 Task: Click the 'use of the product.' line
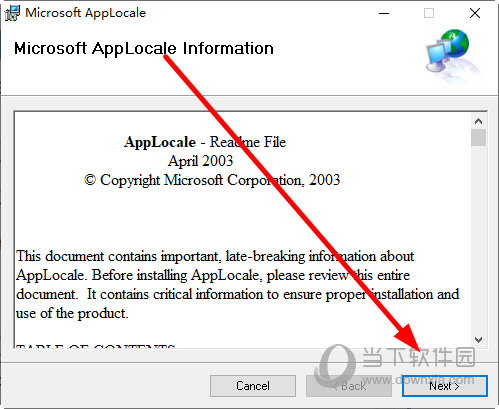click(72, 313)
